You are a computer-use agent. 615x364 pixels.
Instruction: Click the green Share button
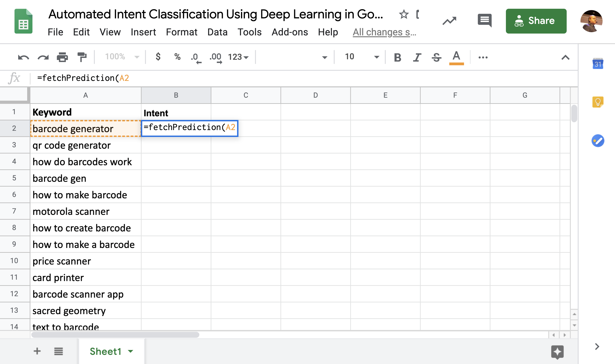pyautogui.click(x=536, y=21)
